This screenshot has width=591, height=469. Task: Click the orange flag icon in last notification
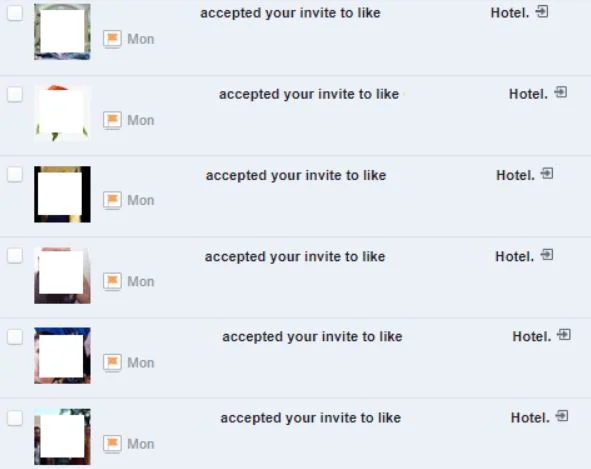pos(112,443)
